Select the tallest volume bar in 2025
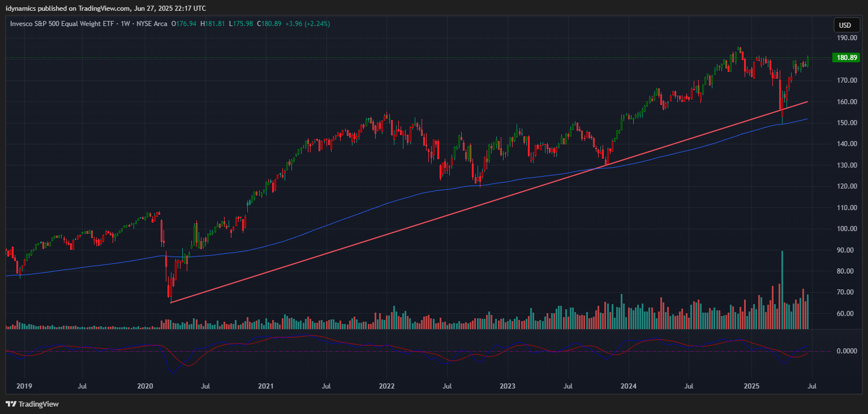Image resolution: width=868 pixels, height=414 pixels. pos(783,290)
